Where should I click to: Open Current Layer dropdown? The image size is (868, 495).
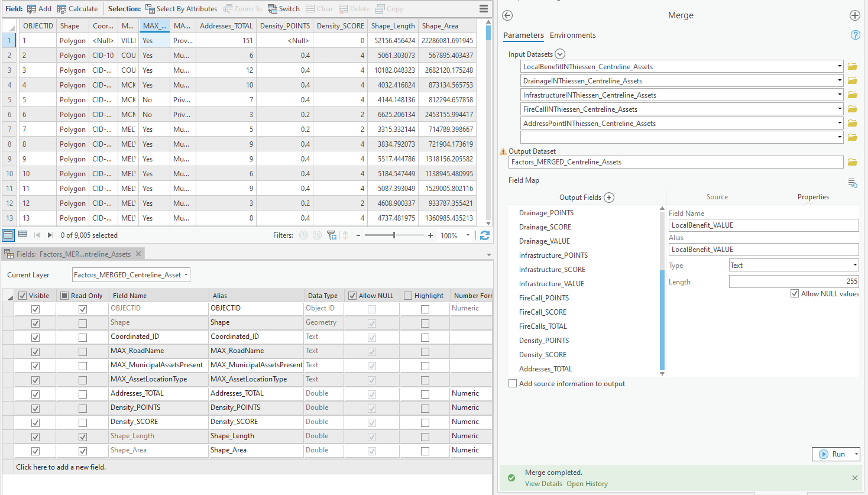pyautogui.click(x=131, y=275)
